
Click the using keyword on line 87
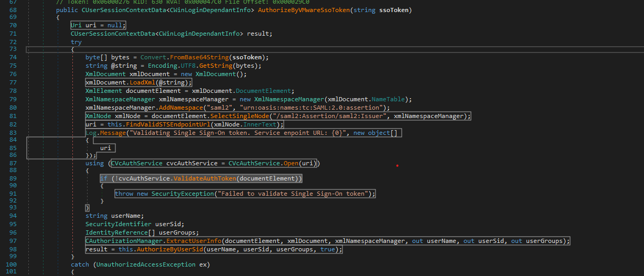click(x=95, y=163)
